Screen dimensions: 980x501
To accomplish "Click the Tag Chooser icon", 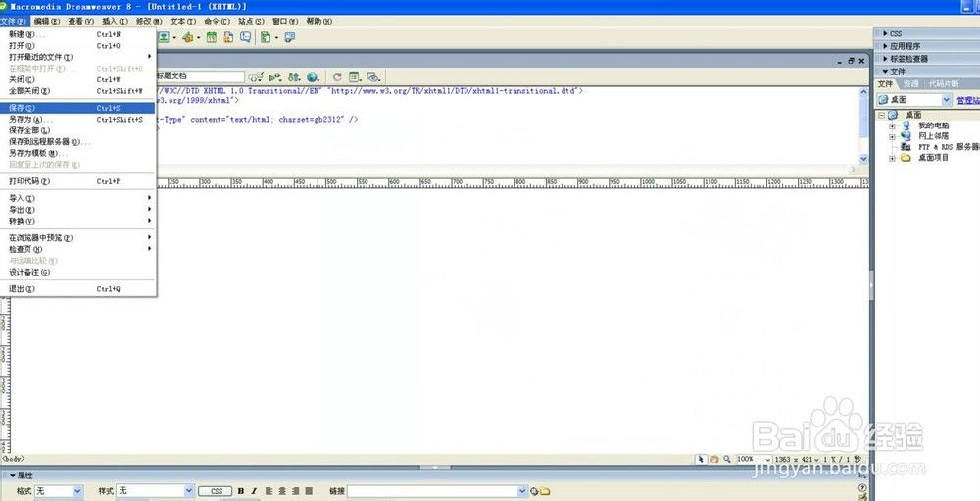I will click(x=289, y=37).
